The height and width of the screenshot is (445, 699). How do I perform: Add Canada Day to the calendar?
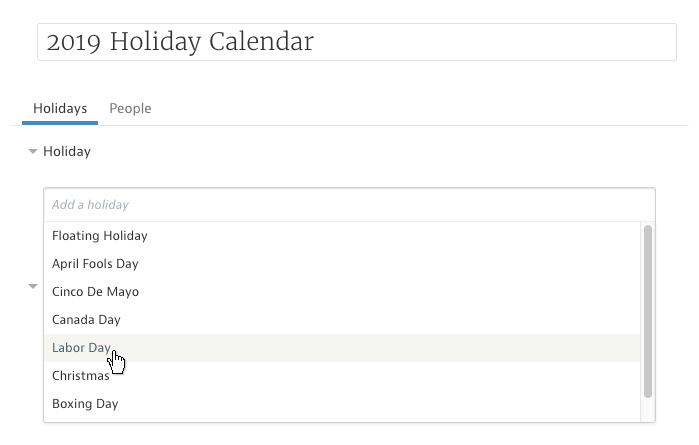coord(86,320)
